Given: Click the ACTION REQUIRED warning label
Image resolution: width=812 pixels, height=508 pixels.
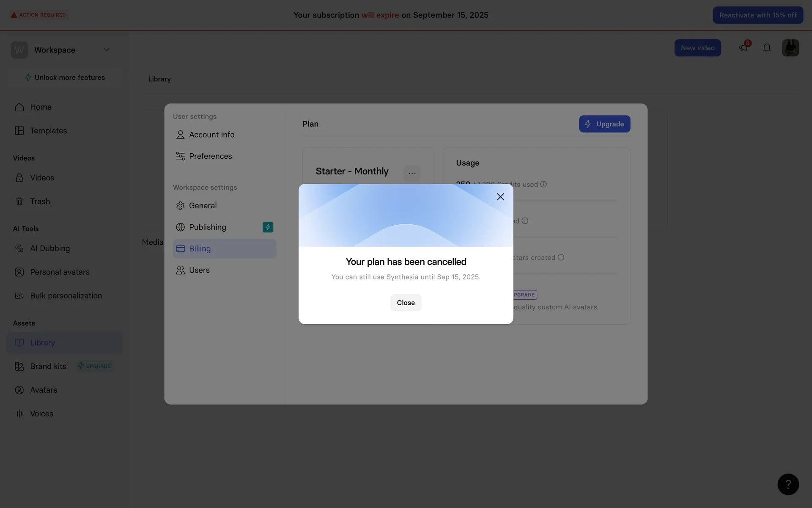Looking at the screenshot, I should pyautogui.click(x=38, y=15).
